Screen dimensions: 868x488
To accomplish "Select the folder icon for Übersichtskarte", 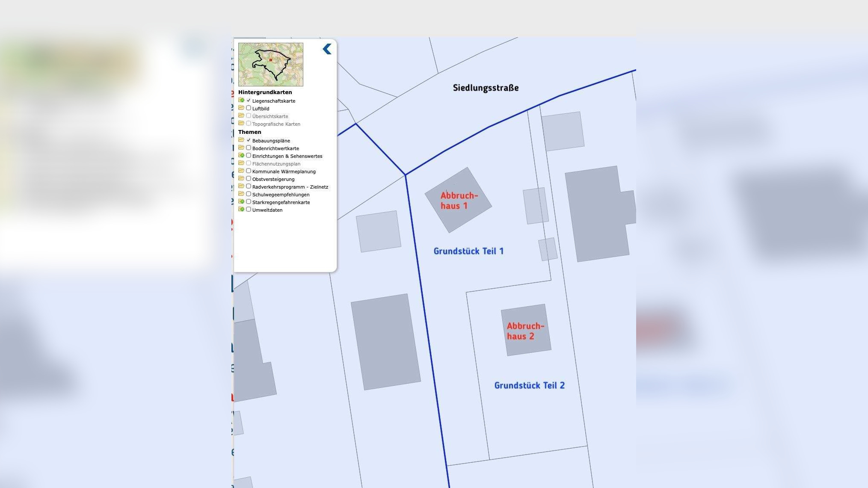I will coord(242,116).
